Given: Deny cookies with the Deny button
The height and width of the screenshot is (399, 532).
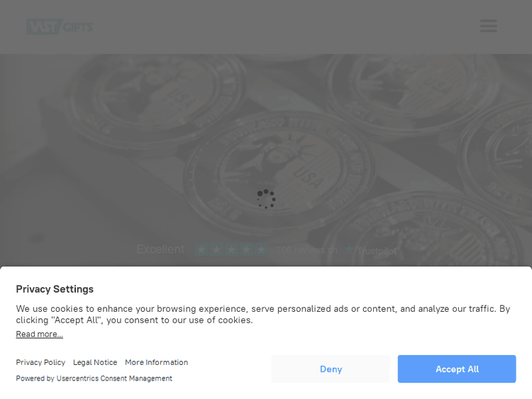Looking at the screenshot, I should click(x=331, y=369).
